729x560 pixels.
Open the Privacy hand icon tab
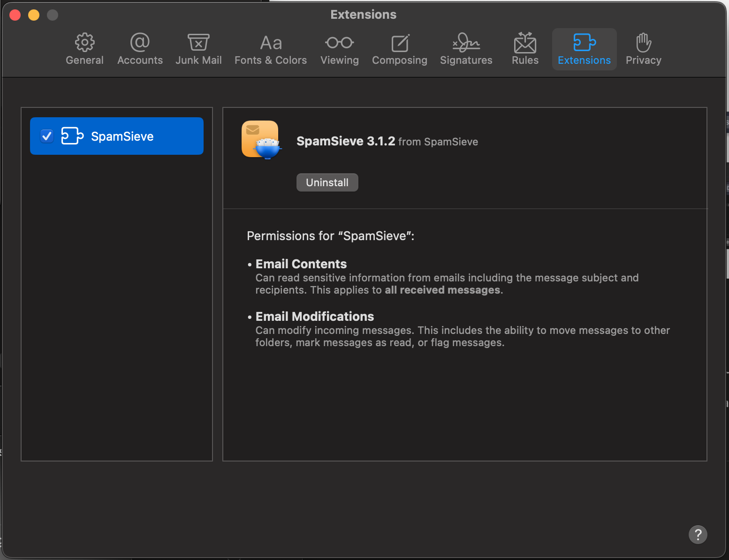644,49
